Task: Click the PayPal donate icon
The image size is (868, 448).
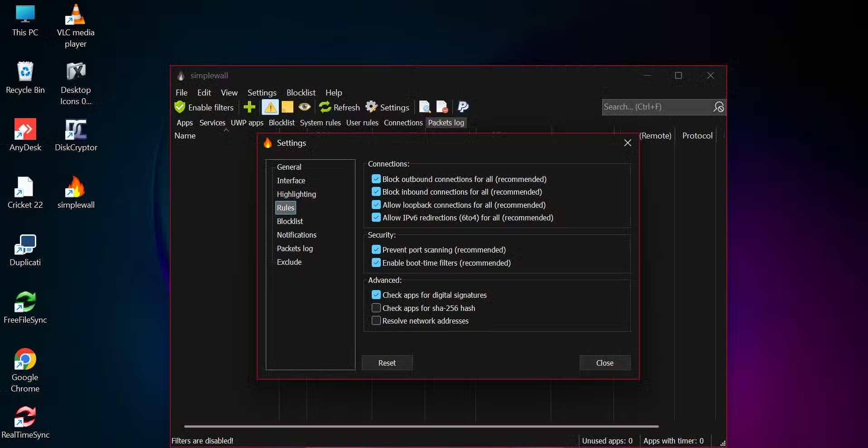Action: click(463, 107)
